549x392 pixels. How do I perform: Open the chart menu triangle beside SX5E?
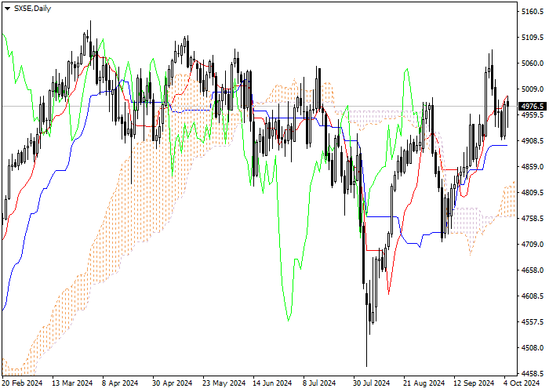tap(7, 9)
